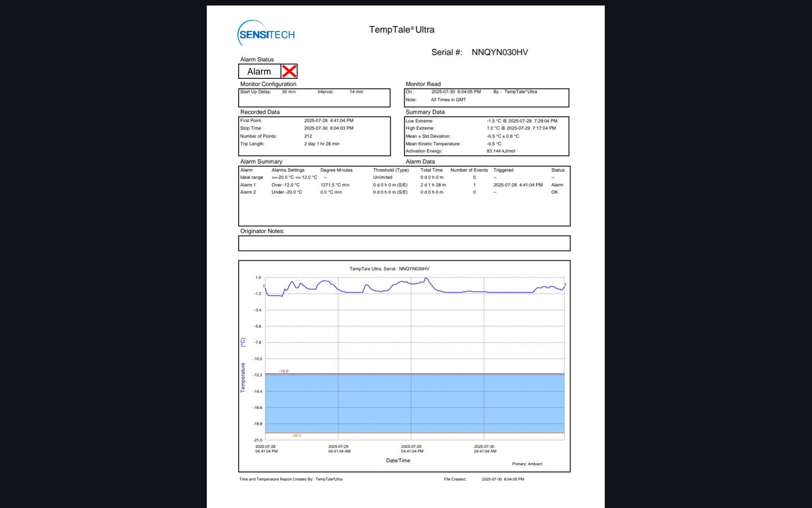The height and width of the screenshot is (508, 812).
Task: Click the Number of Events column header
Action: pos(469,170)
